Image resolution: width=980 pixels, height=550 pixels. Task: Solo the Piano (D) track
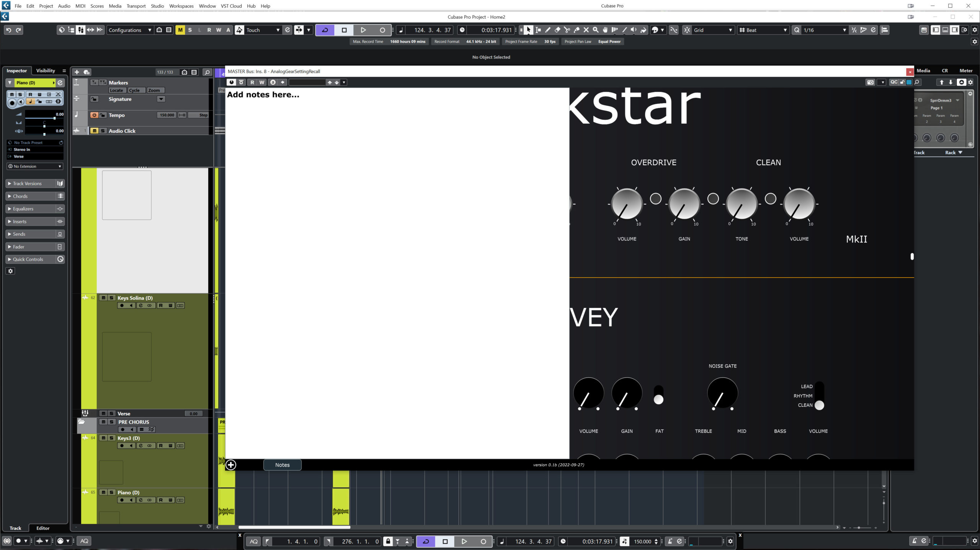[111, 492]
